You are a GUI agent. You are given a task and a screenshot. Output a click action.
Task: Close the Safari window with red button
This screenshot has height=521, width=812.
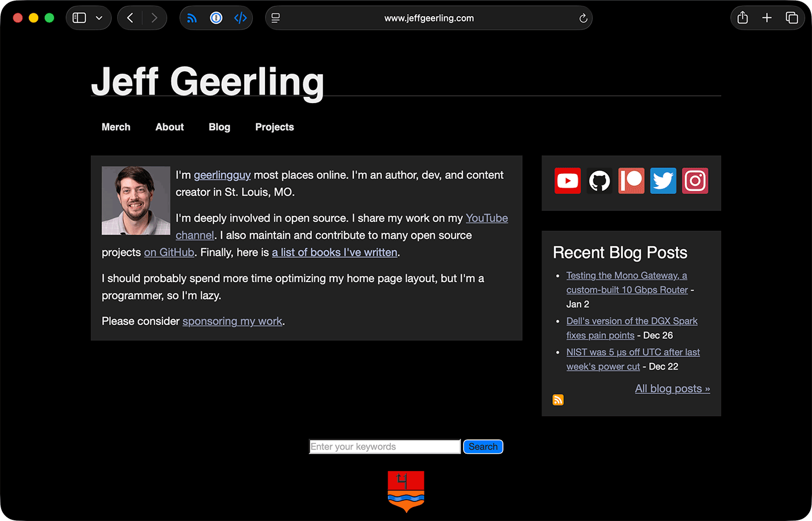tap(18, 18)
